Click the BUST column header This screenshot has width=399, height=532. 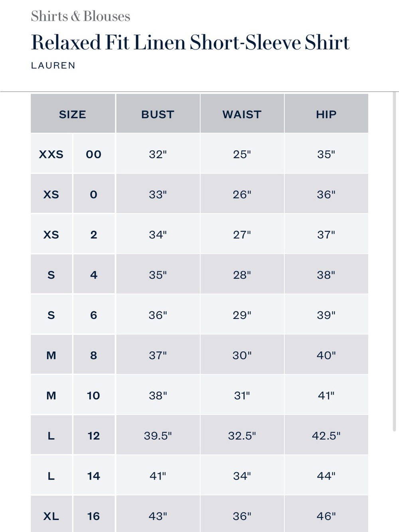coord(158,114)
